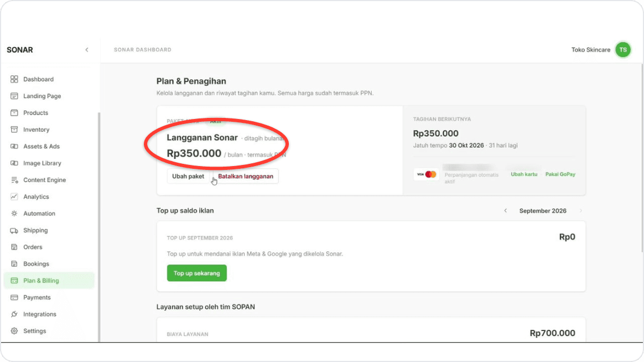The image size is (644, 362).
Task: Open the Products menu item
Action: (49, 112)
